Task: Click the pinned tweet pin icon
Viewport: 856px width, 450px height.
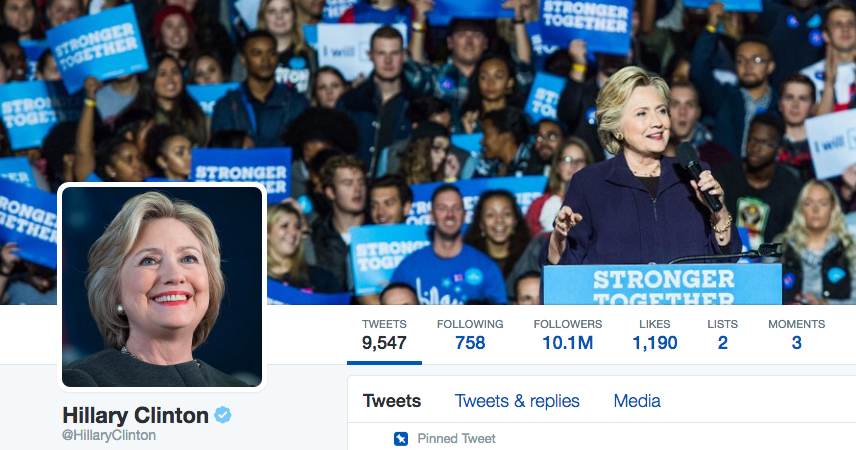Action: point(401,439)
